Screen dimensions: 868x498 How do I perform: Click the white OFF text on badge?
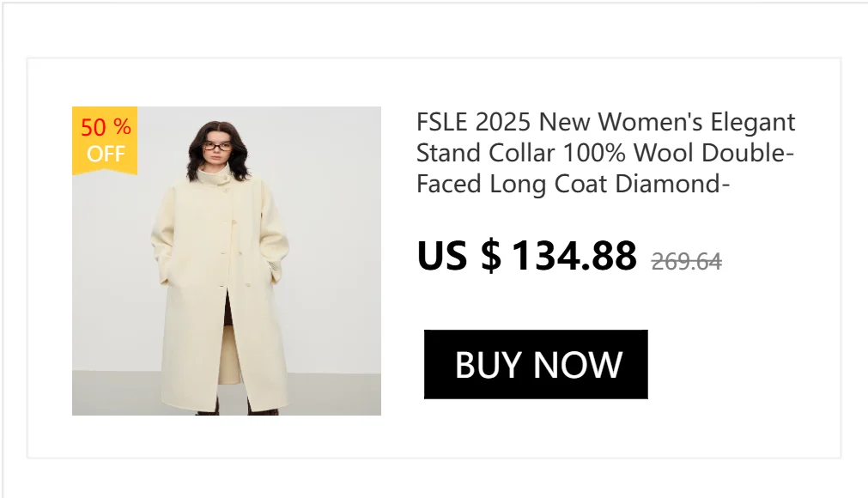click(106, 154)
